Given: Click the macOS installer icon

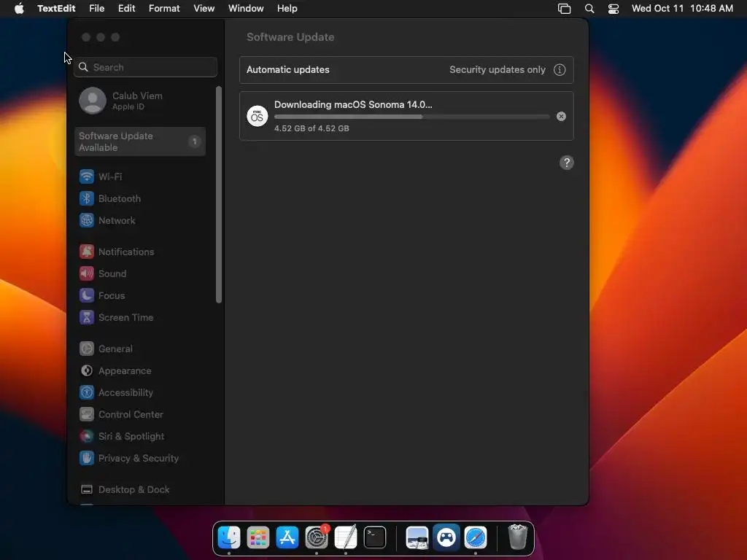Looking at the screenshot, I should 258,116.
